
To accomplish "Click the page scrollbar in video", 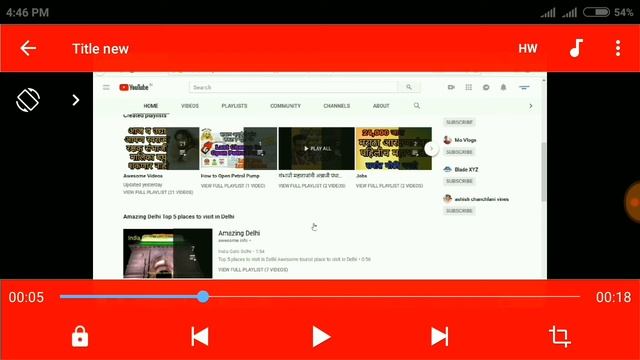I will pos(543,171).
